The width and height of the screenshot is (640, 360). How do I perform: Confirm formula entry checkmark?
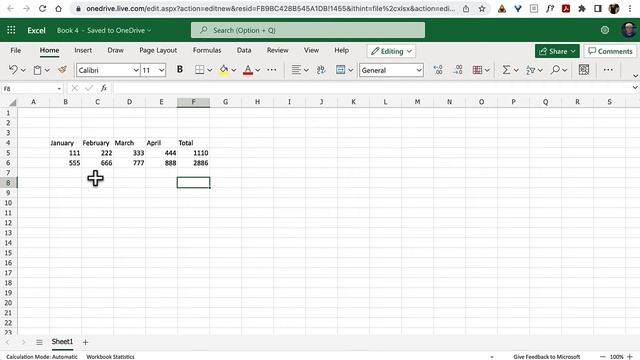[89, 88]
